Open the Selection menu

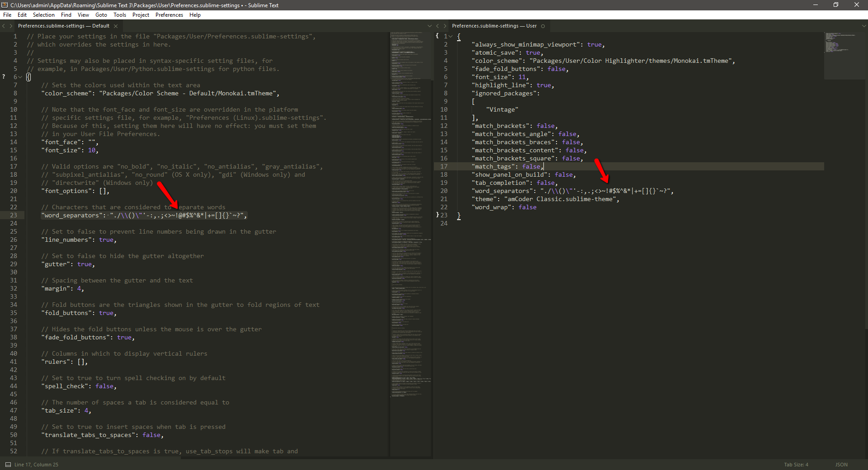click(x=44, y=15)
